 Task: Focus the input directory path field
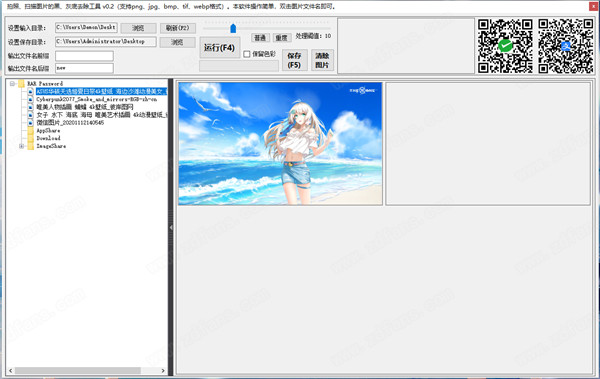pos(86,28)
